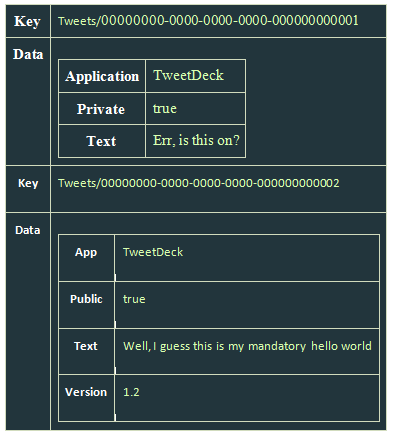Click the Text label in first table

102,141
